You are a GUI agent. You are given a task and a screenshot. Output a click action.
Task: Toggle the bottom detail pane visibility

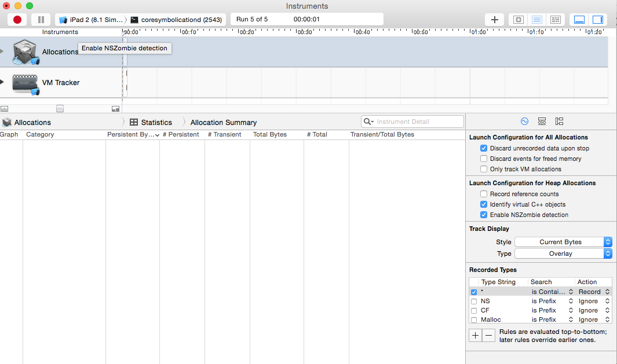point(579,20)
